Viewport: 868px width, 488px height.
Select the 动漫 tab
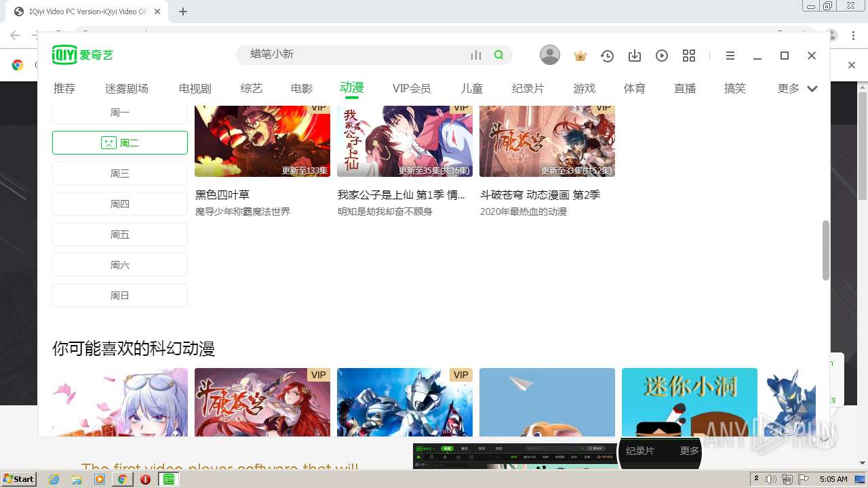[x=352, y=88]
